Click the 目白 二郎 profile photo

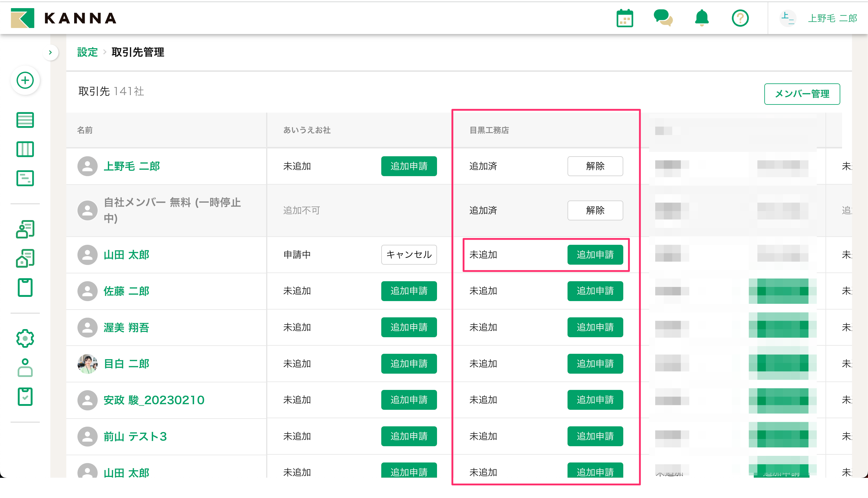pos(87,364)
